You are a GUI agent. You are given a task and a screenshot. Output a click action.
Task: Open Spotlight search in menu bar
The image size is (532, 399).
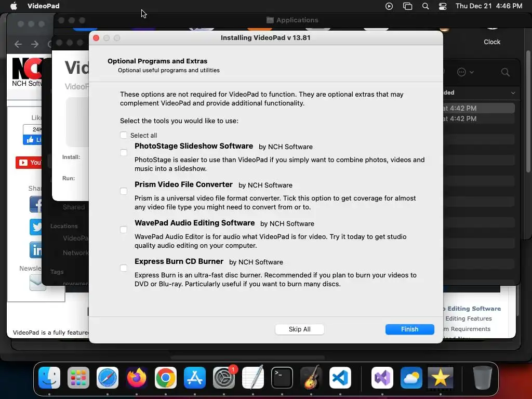tap(425, 6)
